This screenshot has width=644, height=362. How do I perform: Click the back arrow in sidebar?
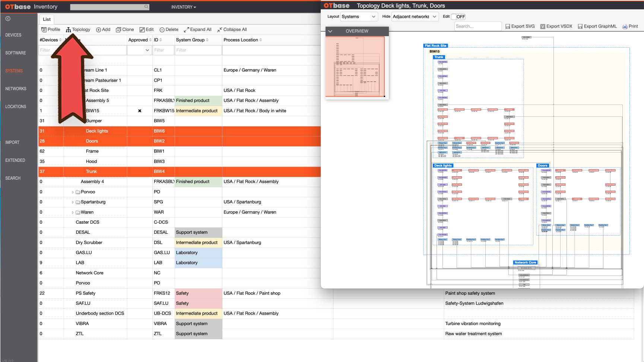tap(8, 19)
